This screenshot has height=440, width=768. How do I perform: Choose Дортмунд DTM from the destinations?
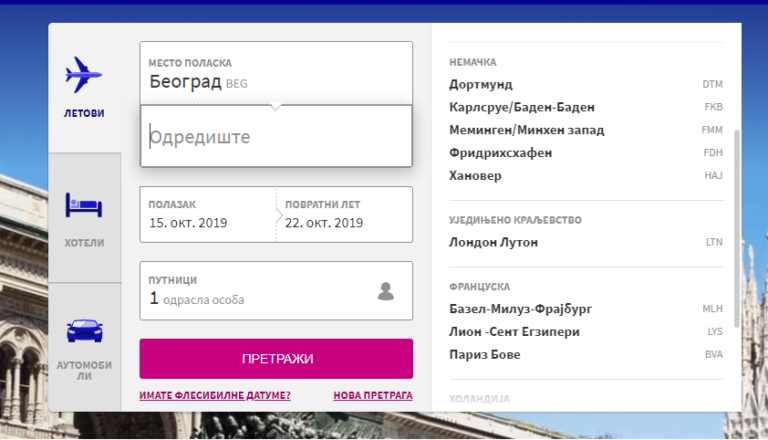[586, 84]
